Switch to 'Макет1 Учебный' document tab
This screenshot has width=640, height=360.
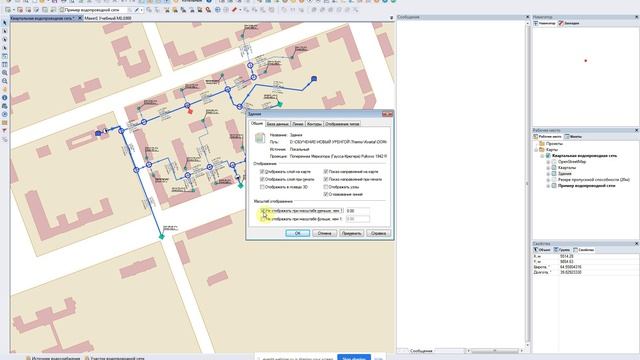[x=108, y=18]
